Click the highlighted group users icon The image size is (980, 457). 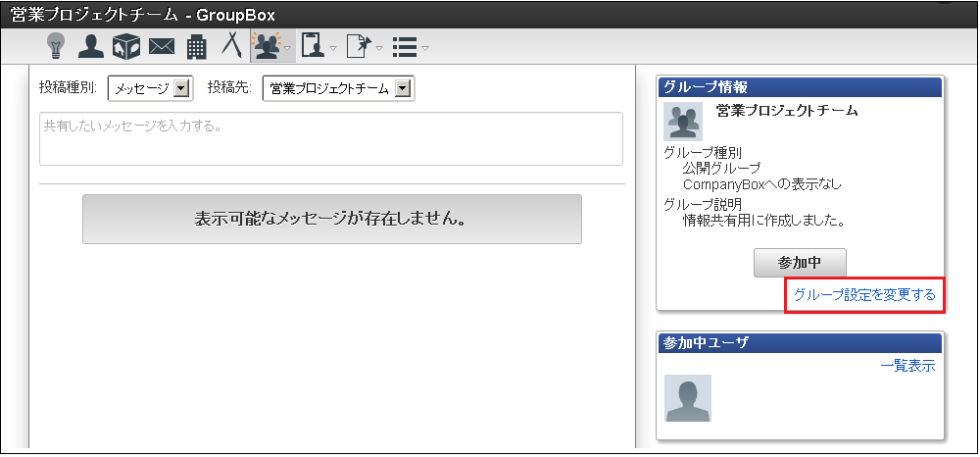point(268,46)
